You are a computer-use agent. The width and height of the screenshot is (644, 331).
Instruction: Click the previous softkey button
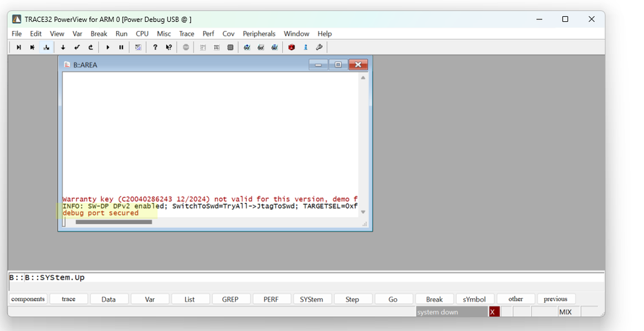556,299
